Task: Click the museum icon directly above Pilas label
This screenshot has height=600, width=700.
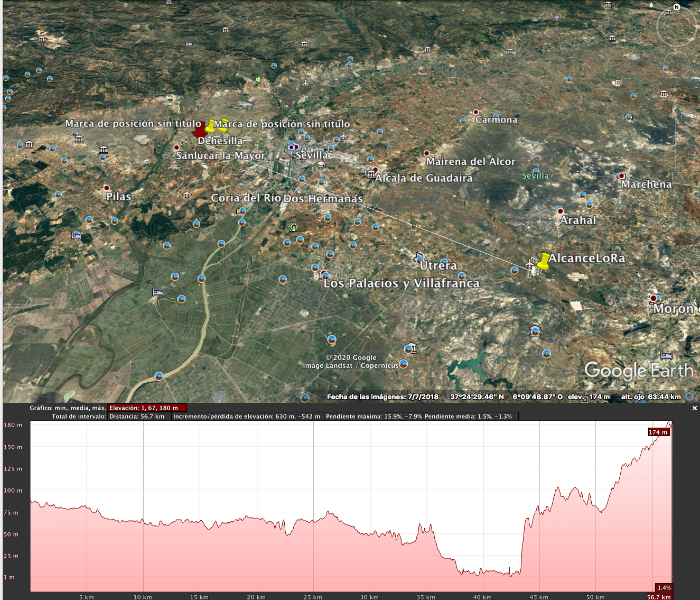Action: coord(104,150)
